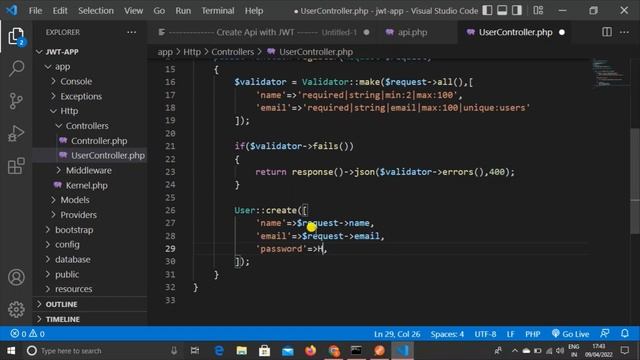The image size is (640, 360).
Task: Open the Explorer view in activity bar
Action: click(16, 37)
